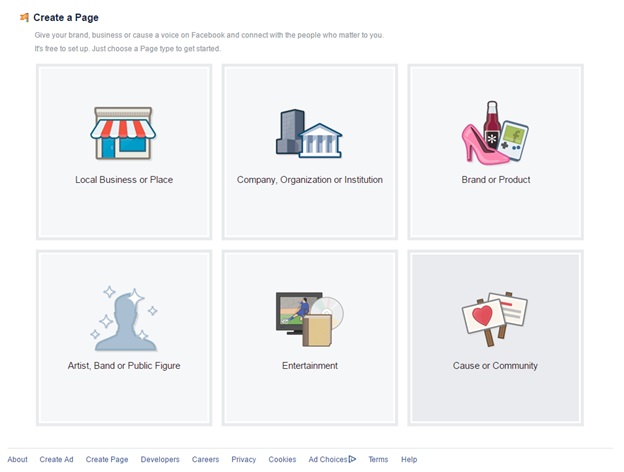624x472 pixels.
Task: Open the About footer link
Action: click(x=18, y=459)
